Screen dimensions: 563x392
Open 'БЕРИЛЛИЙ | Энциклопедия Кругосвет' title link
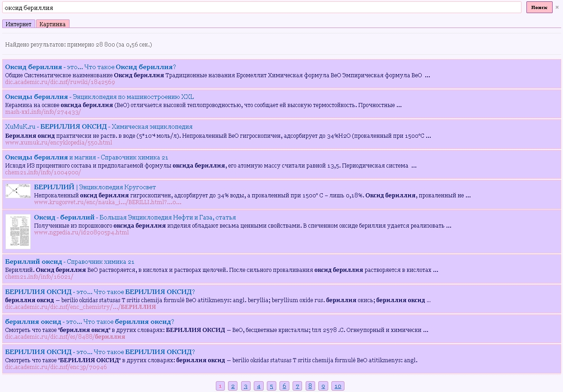tap(95, 187)
